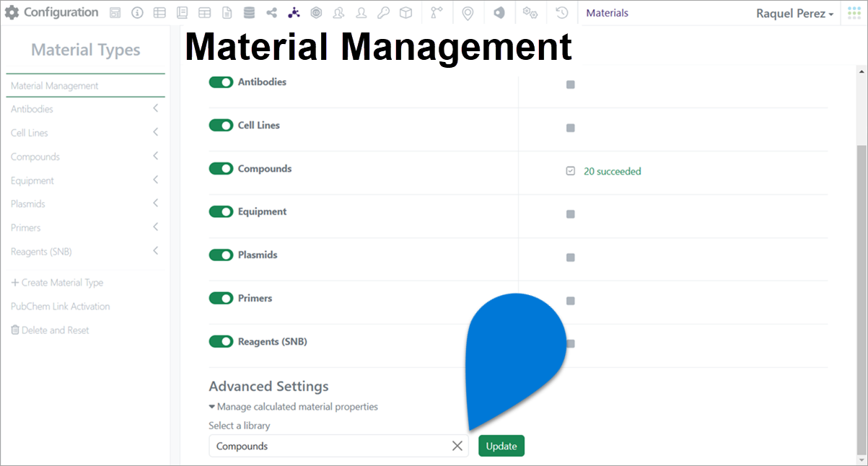This screenshot has width=868, height=466.
Task: Toggle off the Cell Lines switch
Action: point(221,126)
